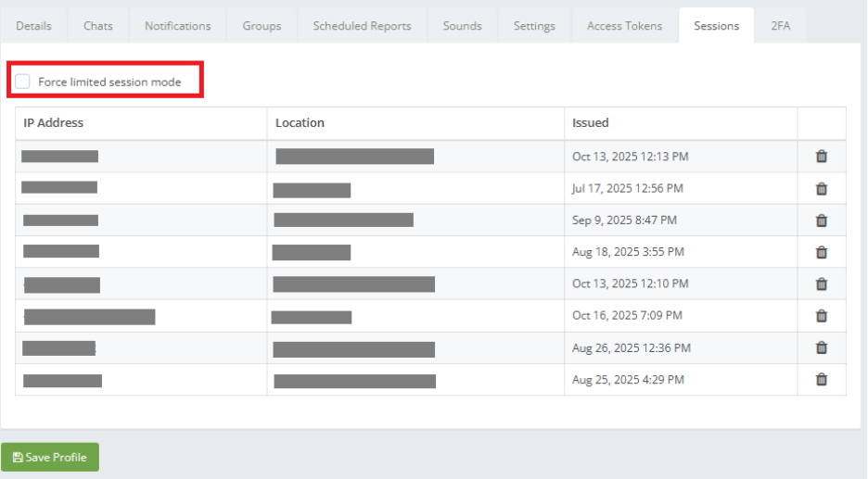
Task: Click trash icon for Aug 18, 2025 session
Action: coord(821,252)
